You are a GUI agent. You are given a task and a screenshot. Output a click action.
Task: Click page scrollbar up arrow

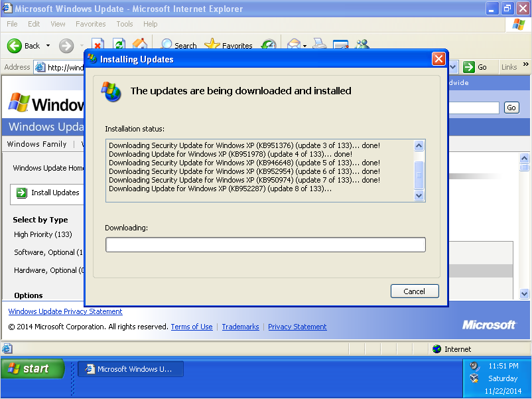(524, 158)
